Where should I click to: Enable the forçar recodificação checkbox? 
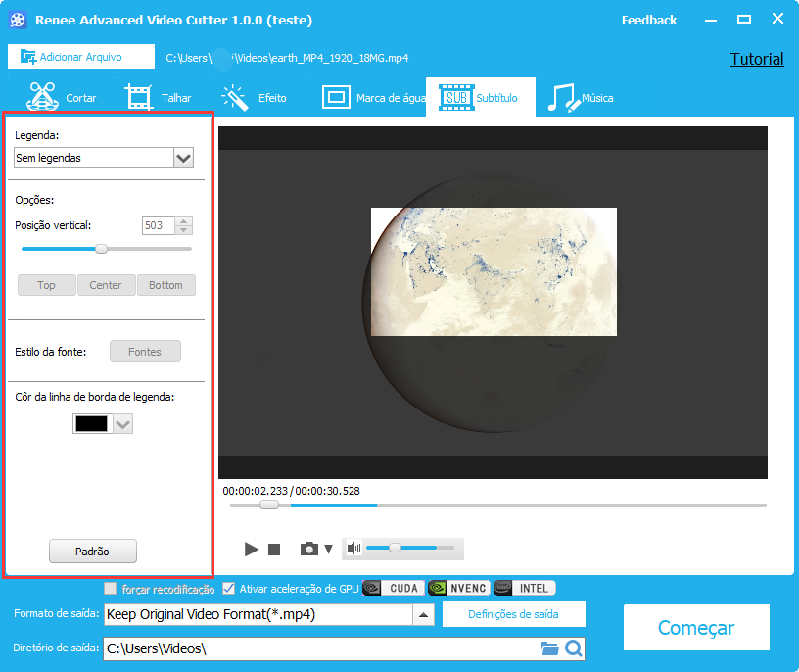click(111, 590)
